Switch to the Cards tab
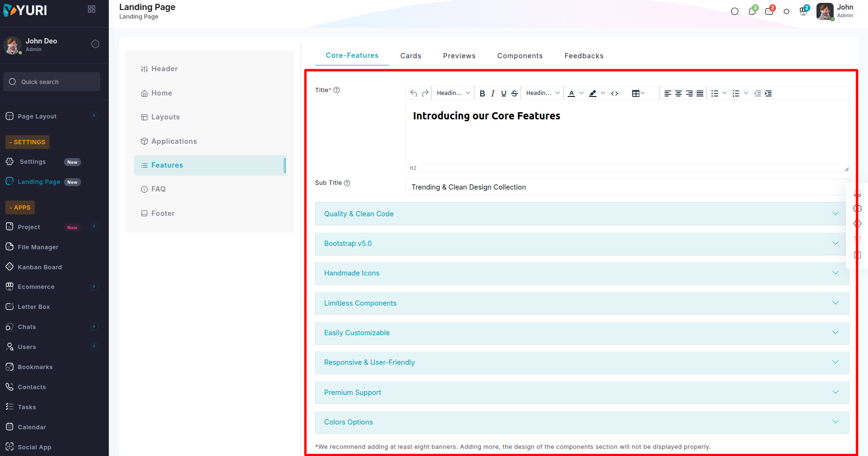Image resolution: width=868 pixels, height=456 pixels. [410, 56]
